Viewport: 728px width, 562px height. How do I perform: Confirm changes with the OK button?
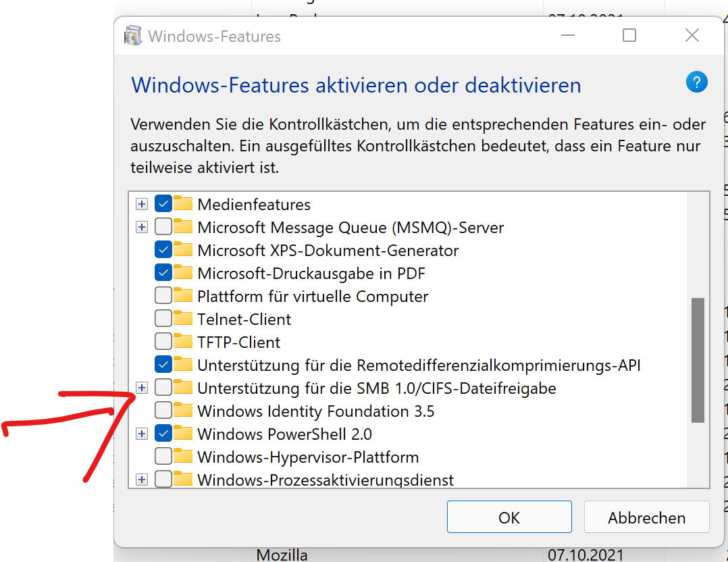point(509,517)
